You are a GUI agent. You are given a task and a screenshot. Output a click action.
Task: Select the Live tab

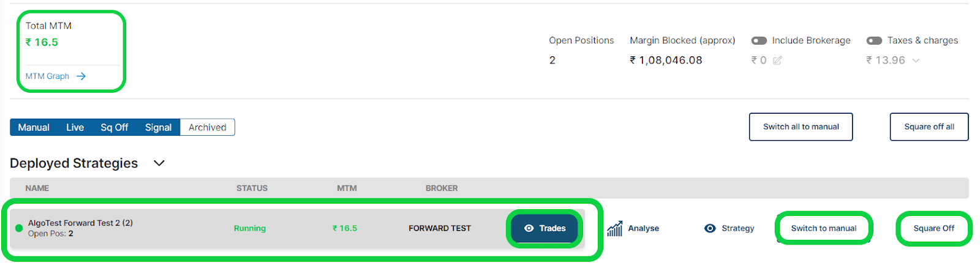pos(75,127)
